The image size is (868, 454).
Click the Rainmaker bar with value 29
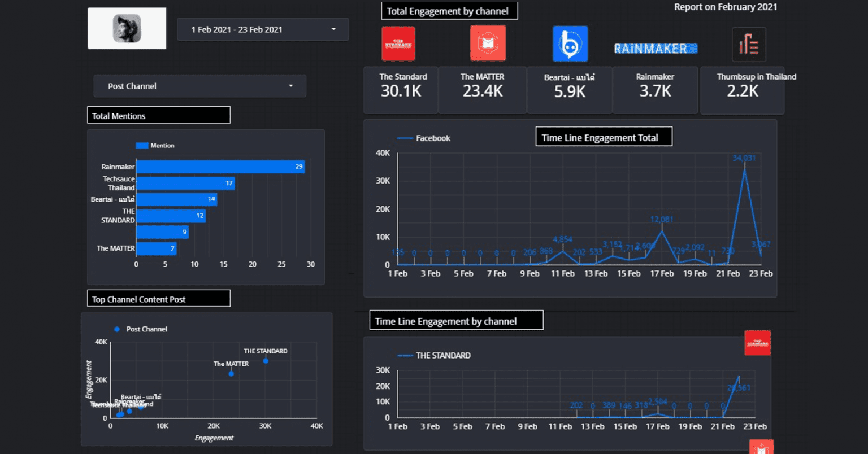tap(220, 167)
